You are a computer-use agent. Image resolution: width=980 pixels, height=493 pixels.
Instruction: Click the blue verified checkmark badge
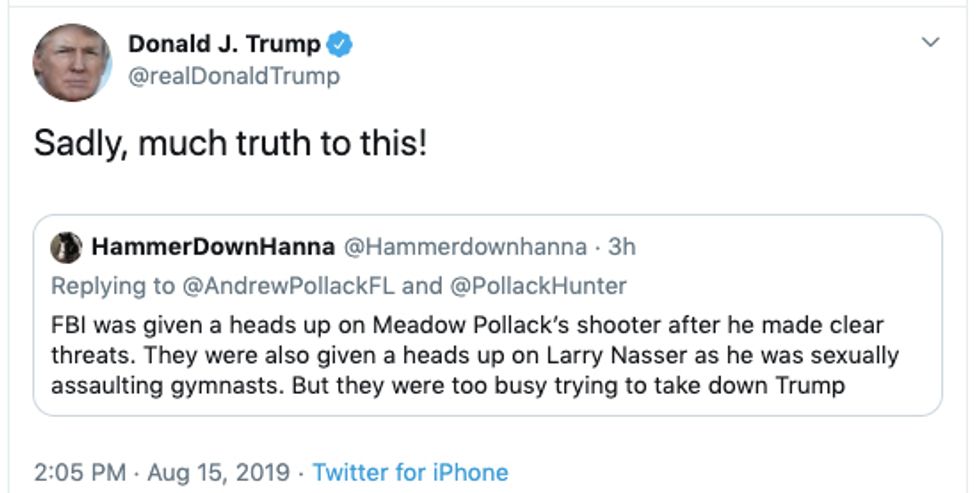(x=342, y=45)
